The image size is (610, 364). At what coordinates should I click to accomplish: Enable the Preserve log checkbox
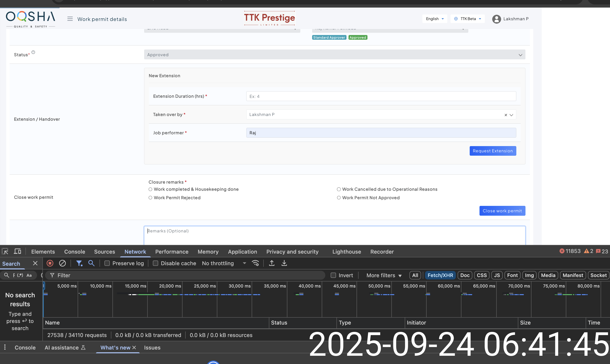click(107, 263)
